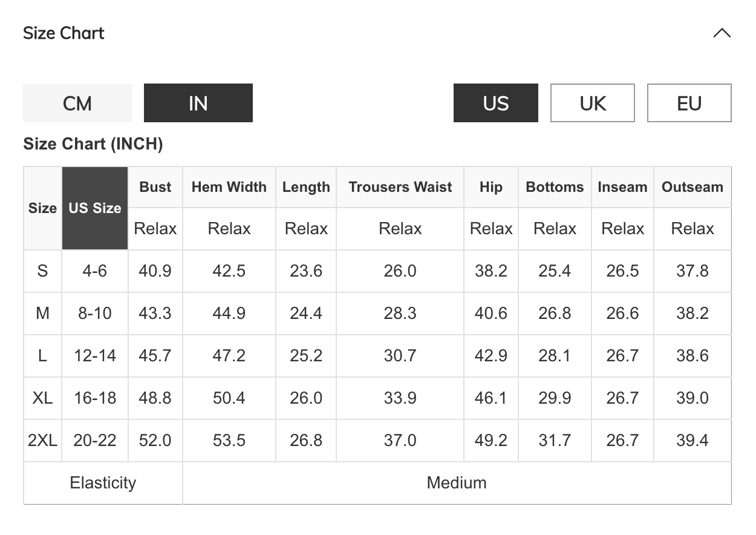The height and width of the screenshot is (535, 756).
Task: Click the US Size column header
Action: 95,208
